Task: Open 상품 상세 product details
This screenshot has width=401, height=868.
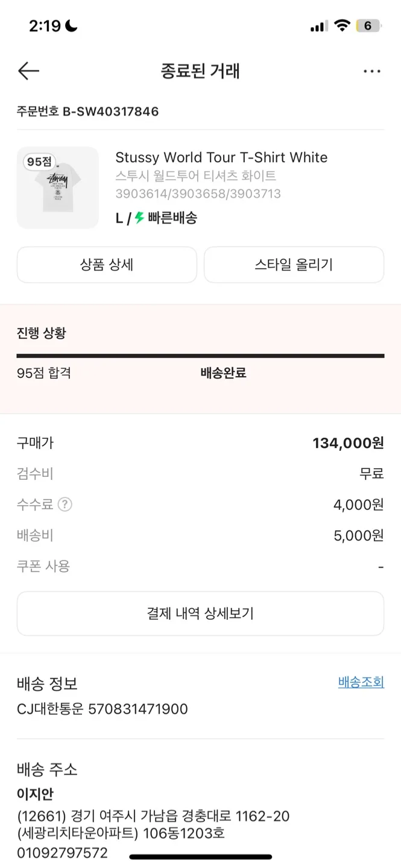Action: tap(107, 265)
